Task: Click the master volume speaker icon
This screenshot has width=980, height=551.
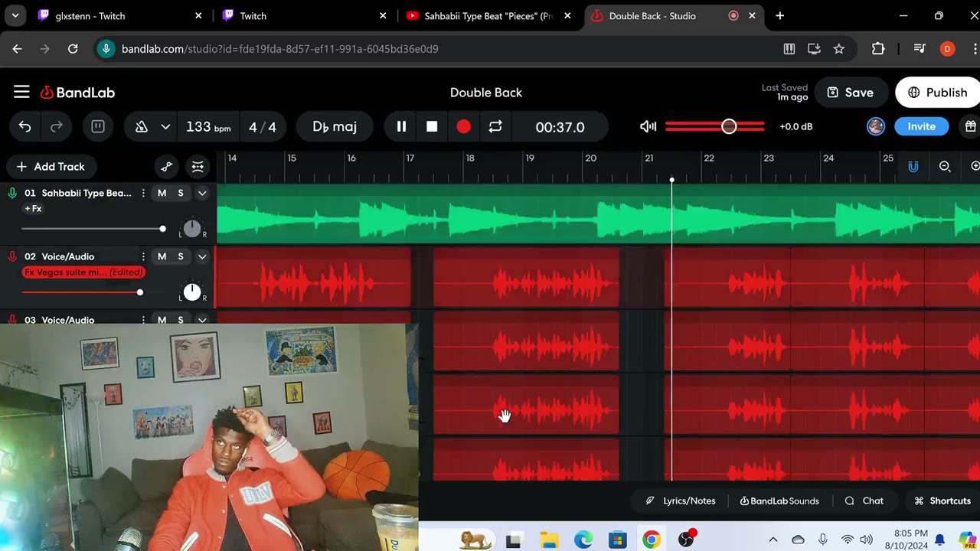Action: click(x=648, y=127)
